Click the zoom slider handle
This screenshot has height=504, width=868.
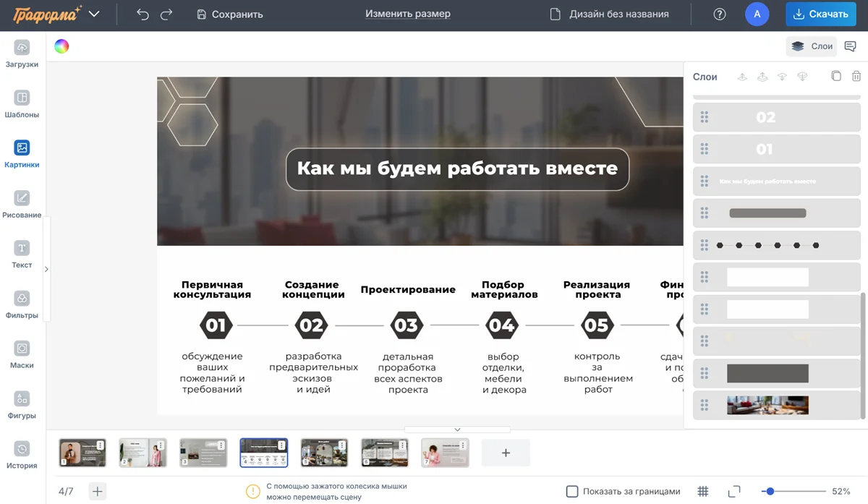click(x=770, y=492)
